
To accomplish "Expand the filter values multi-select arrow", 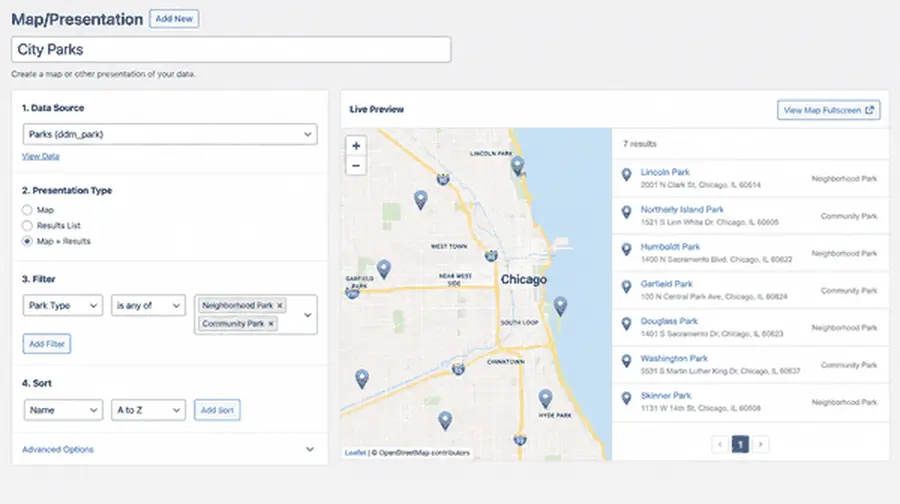I will pos(308,315).
